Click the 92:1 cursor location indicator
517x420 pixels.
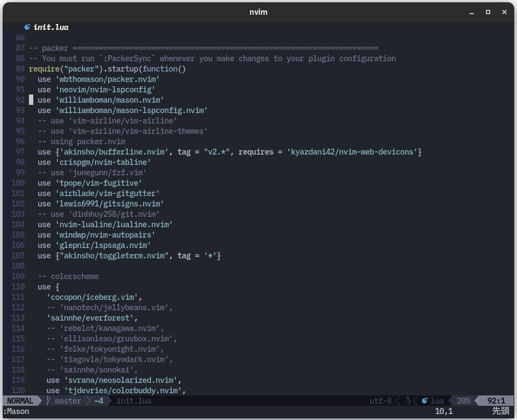pos(496,401)
